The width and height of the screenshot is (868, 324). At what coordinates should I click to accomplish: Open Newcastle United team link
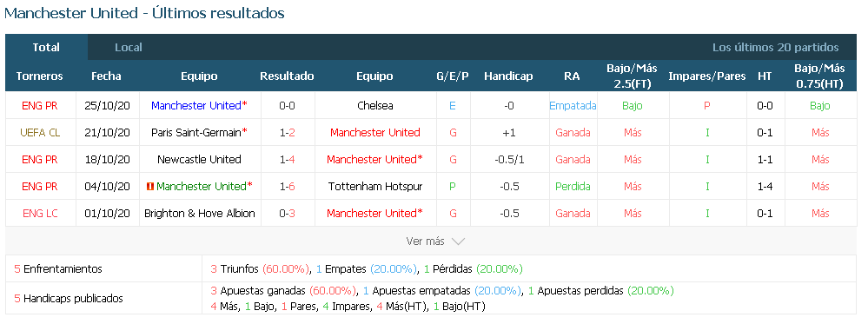tap(199, 160)
